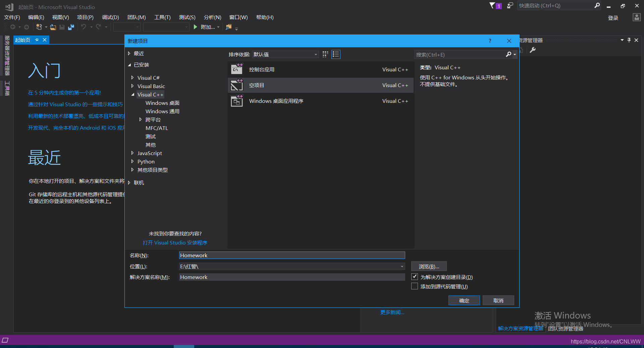Click the Save All toolbar icon
Image resolution: width=644 pixels, height=348 pixels.
pos(71,27)
